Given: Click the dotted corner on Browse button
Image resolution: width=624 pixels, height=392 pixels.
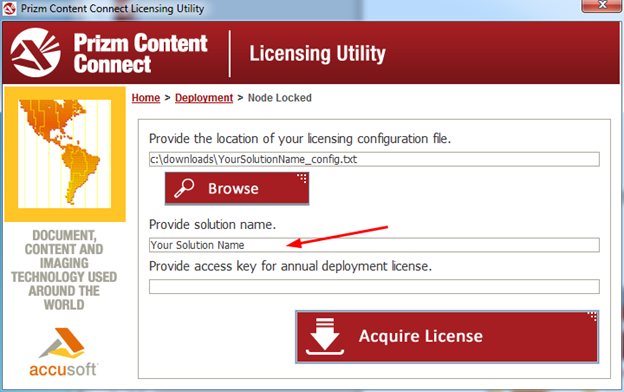Looking at the screenshot, I should [302, 178].
